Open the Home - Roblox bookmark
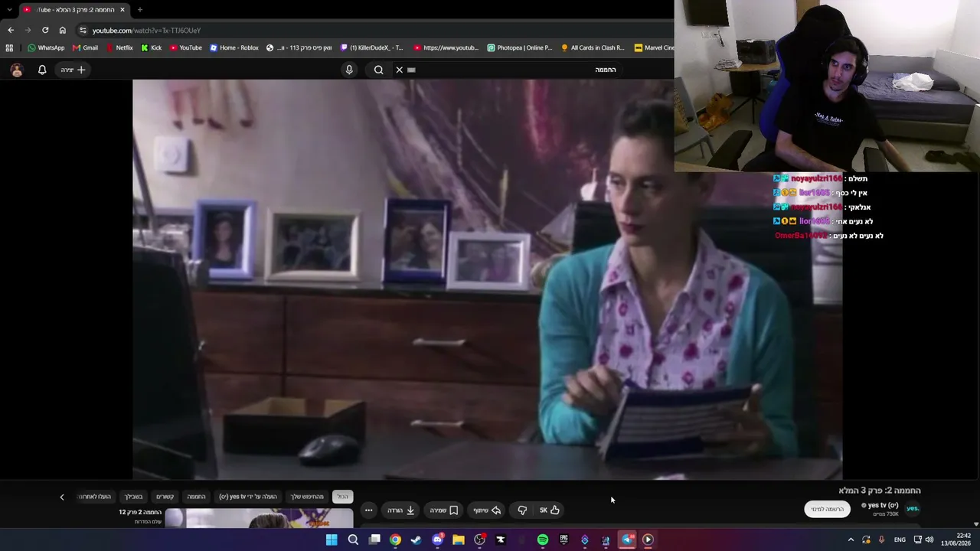Image resolution: width=980 pixels, height=551 pixels. [234, 47]
